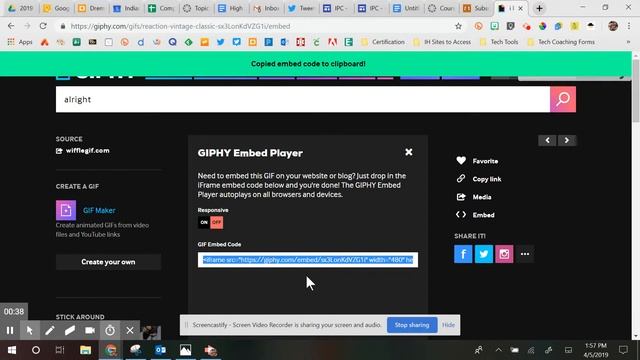The width and height of the screenshot is (640, 360).
Task: Reload the page
Action: (x=43, y=26)
